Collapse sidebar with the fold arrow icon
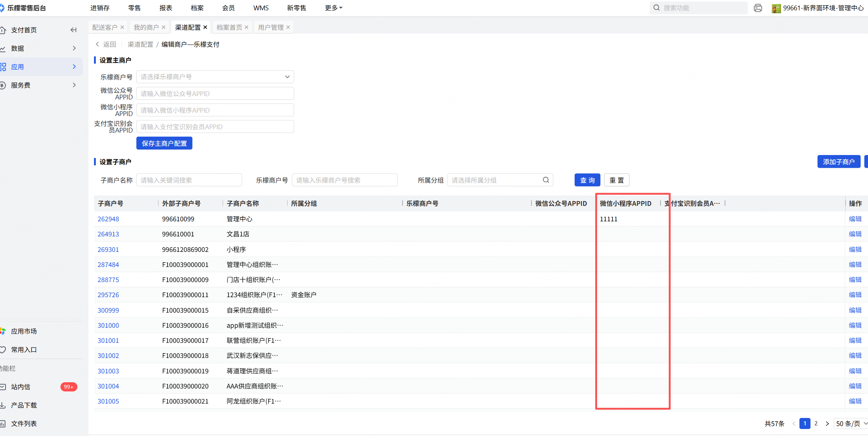This screenshot has height=436, width=868. pos(73,30)
